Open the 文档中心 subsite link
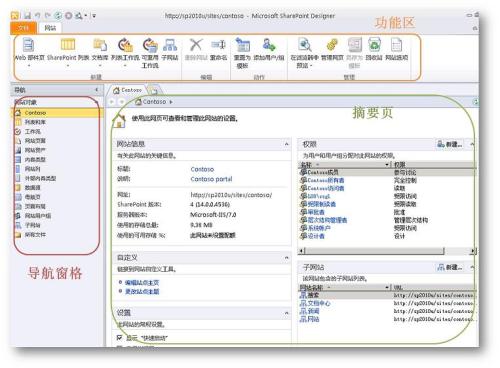Image resolution: width=500 pixels, height=368 pixels. (x=319, y=303)
